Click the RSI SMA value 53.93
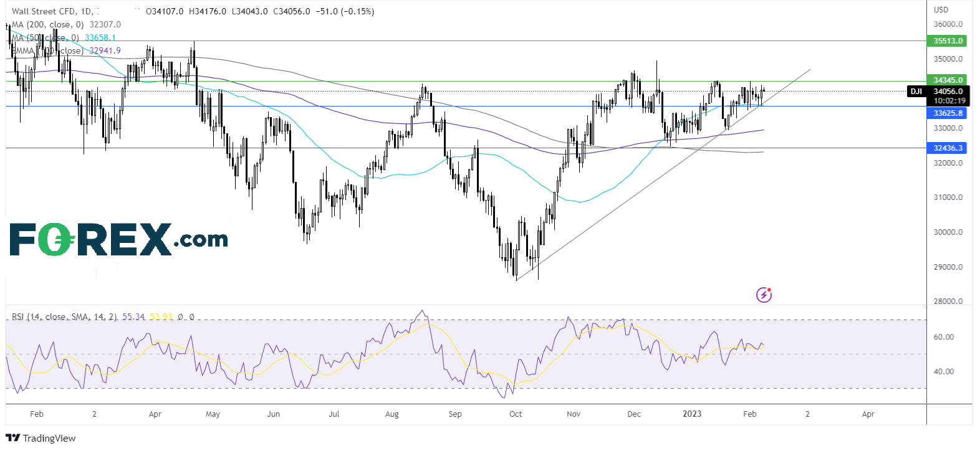The image size is (980, 451). (161, 316)
